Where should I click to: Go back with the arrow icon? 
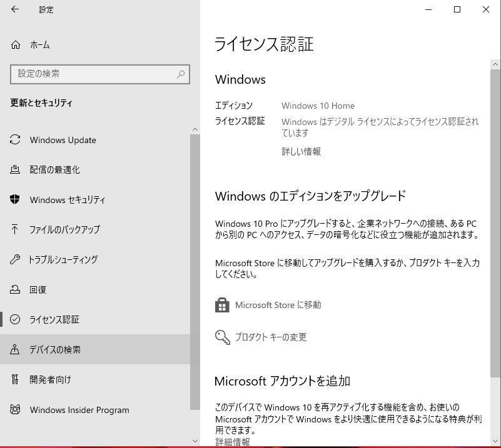tap(15, 9)
